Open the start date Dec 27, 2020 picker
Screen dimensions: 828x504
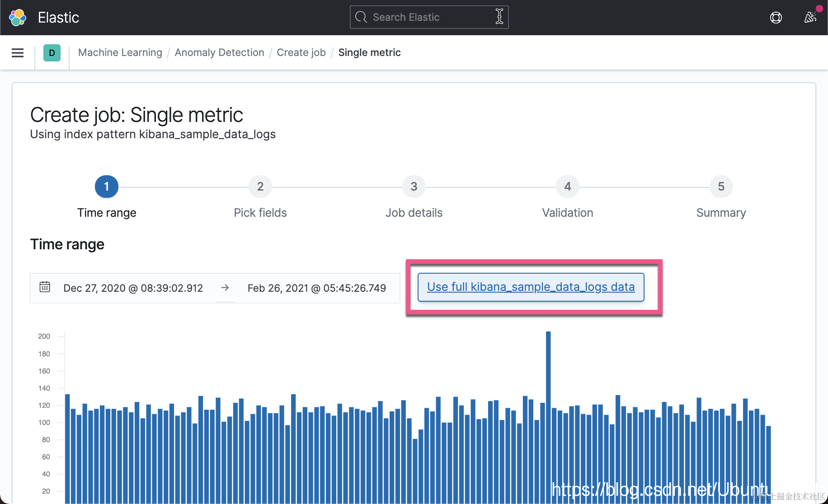coord(133,288)
